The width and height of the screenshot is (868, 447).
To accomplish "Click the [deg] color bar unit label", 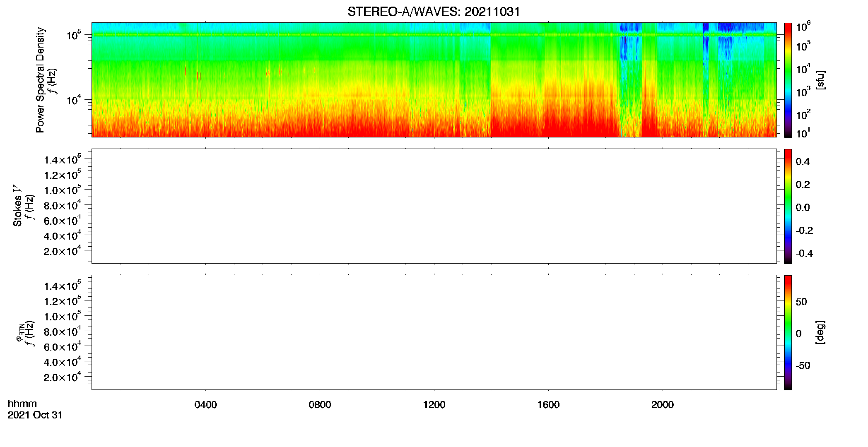I will (820, 332).
